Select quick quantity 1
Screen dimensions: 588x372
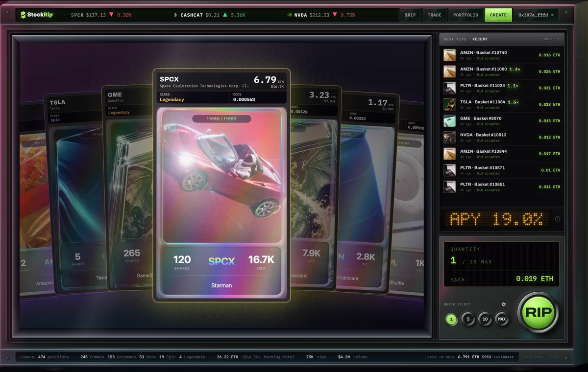[x=451, y=320]
